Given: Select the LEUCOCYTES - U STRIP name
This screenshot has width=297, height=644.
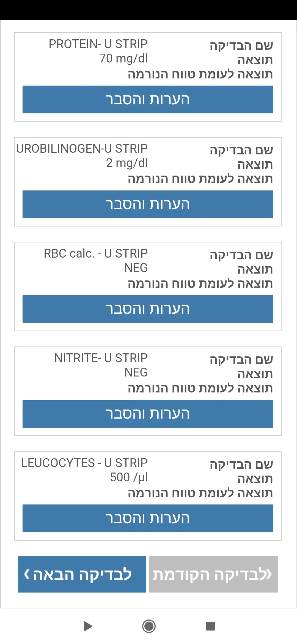Looking at the screenshot, I should [x=84, y=463].
